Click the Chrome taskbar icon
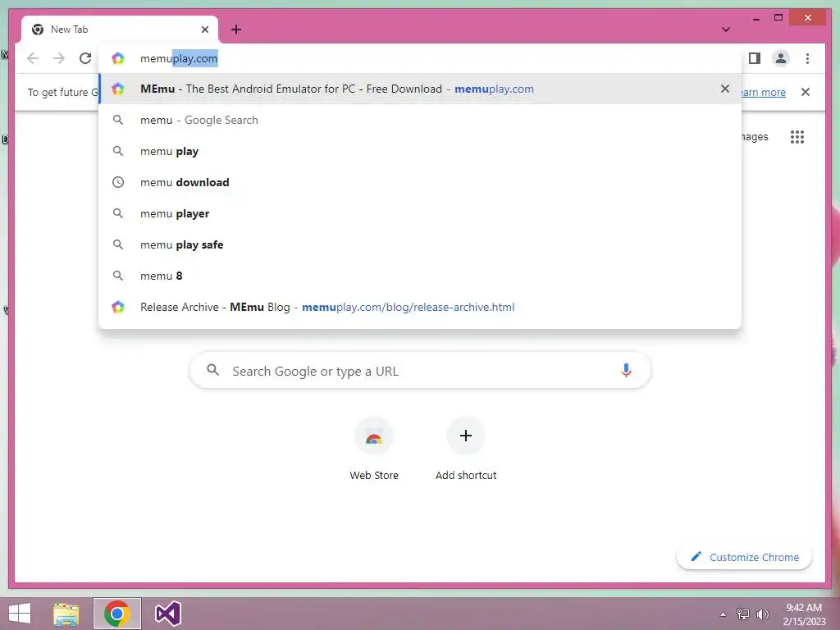Image resolution: width=840 pixels, height=630 pixels. [117, 614]
